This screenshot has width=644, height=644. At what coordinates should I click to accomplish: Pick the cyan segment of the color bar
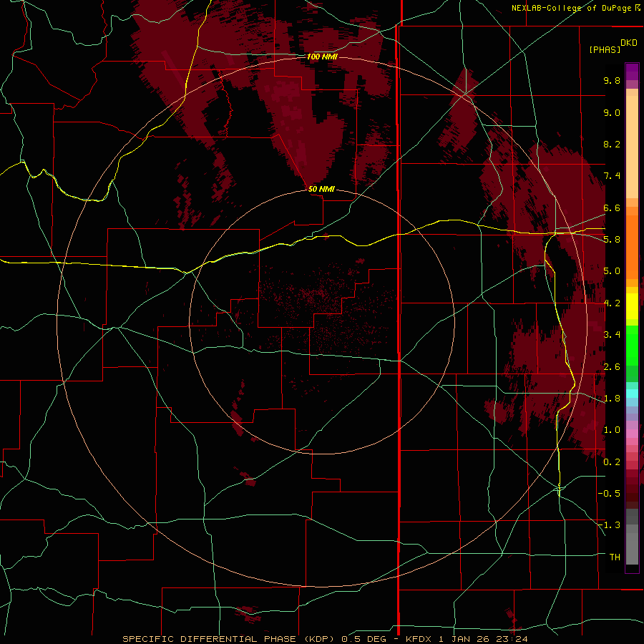point(632,394)
